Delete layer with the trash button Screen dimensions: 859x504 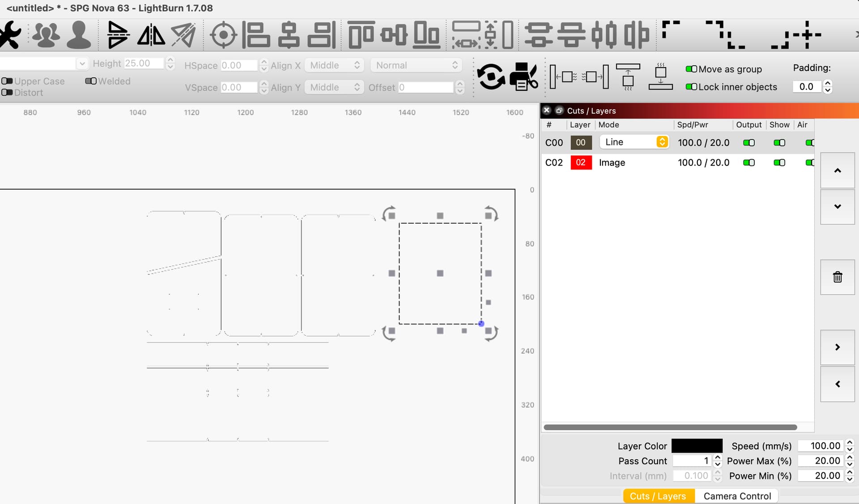coord(838,277)
